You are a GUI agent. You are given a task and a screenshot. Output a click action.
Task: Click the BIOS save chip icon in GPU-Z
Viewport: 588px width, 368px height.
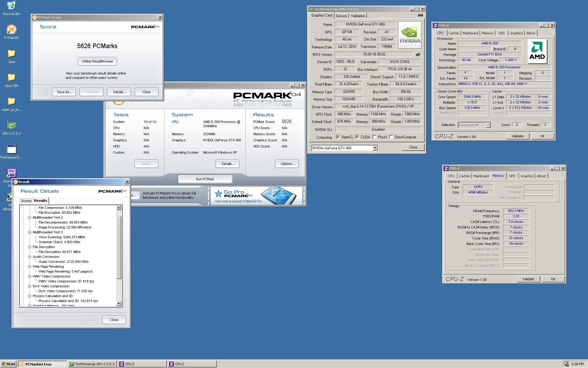[418, 54]
